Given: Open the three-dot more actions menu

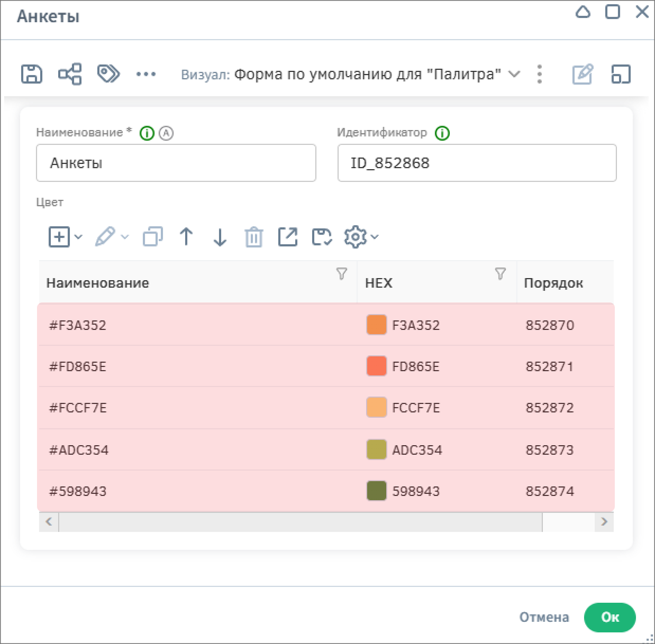Looking at the screenshot, I should coord(146,74).
